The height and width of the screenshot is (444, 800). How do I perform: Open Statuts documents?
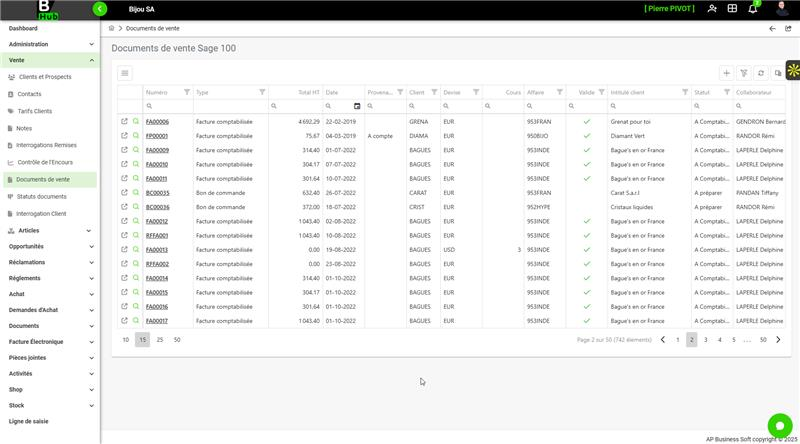click(x=41, y=196)
